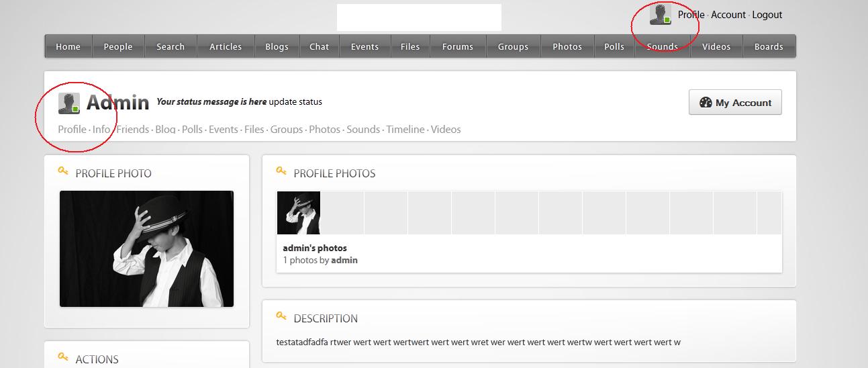Click the user avatar icon beside top Profile link
This screenshot has height=368, width=868.
pyautogui.click(x=661, y=15)
